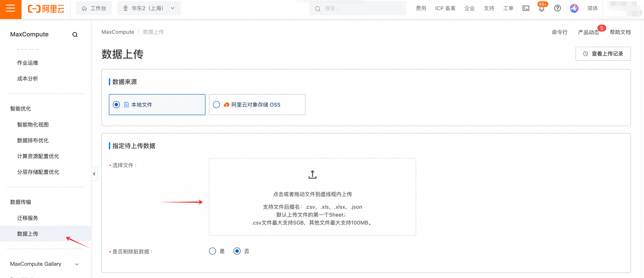Collapse the left sidebar with arrow handle
Viewport: 644px width, 278px height.
94,174
